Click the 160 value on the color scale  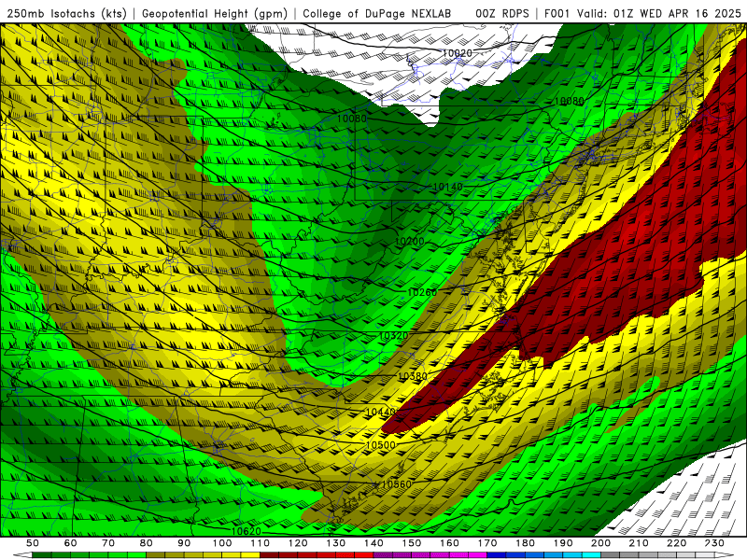pos(449,543)
